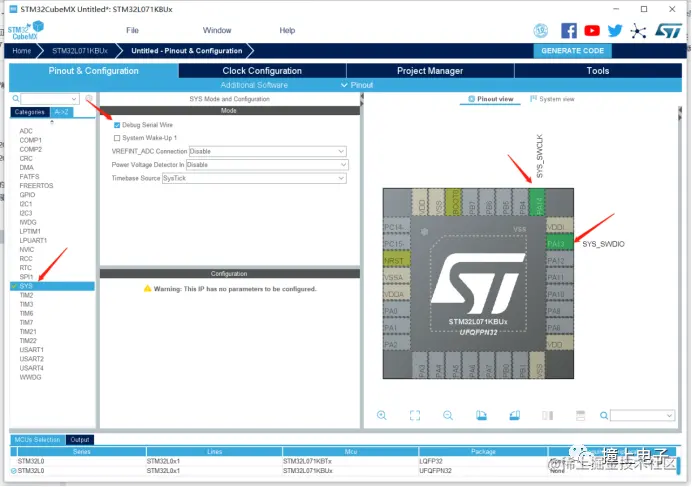The image size is (692, 487).
Task: Enable System Wake-Up 1 checkbox
Action: pos(117,138)
